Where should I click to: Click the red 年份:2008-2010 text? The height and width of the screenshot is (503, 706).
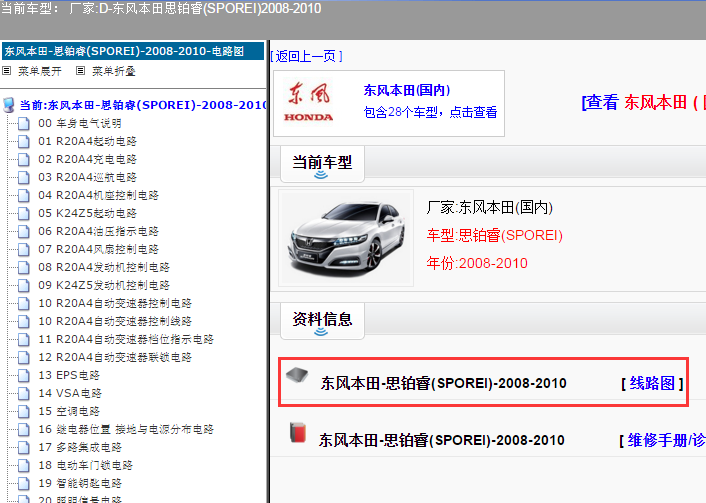coord(477,263)
